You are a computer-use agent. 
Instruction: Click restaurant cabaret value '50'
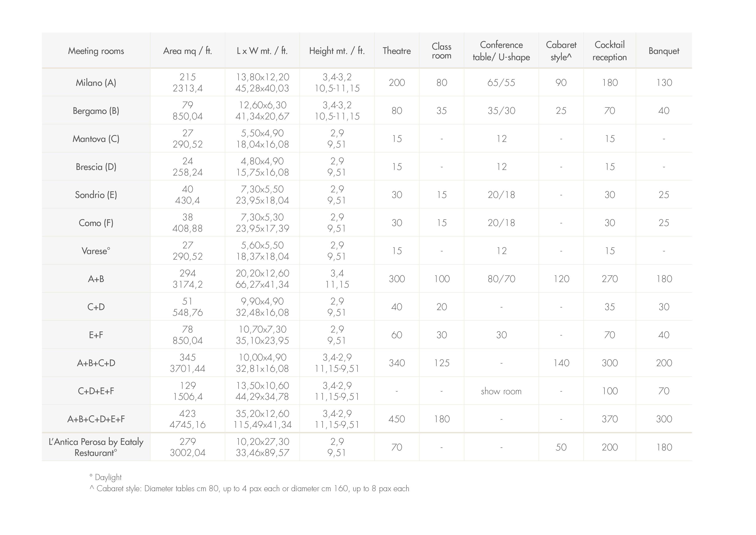click(561, 447)
